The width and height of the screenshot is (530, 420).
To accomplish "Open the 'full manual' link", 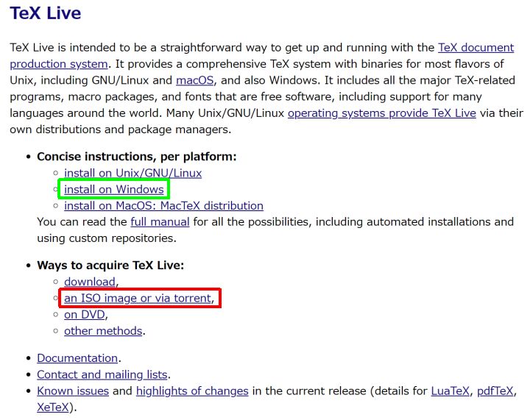I will (160, 221).
